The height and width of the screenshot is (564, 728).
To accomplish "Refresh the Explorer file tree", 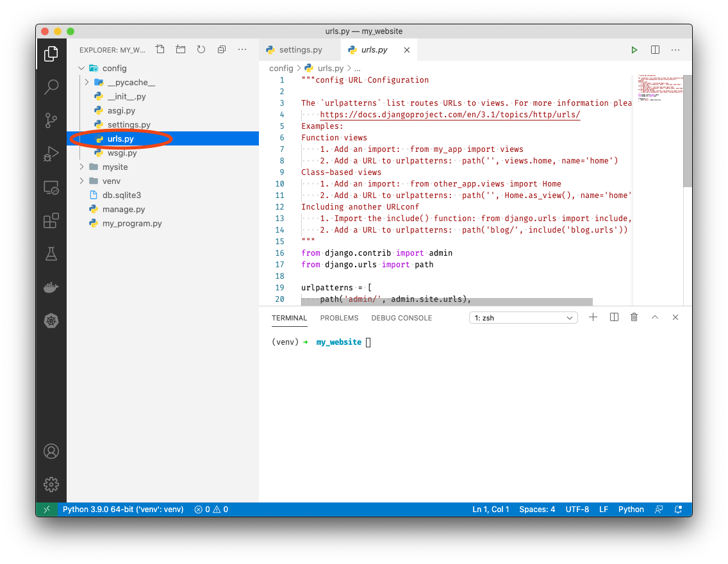I will click(201, 49).
